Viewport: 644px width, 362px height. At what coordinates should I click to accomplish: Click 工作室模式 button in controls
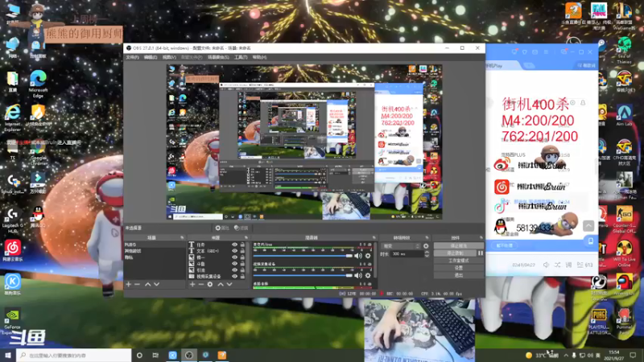coord(459,261)
